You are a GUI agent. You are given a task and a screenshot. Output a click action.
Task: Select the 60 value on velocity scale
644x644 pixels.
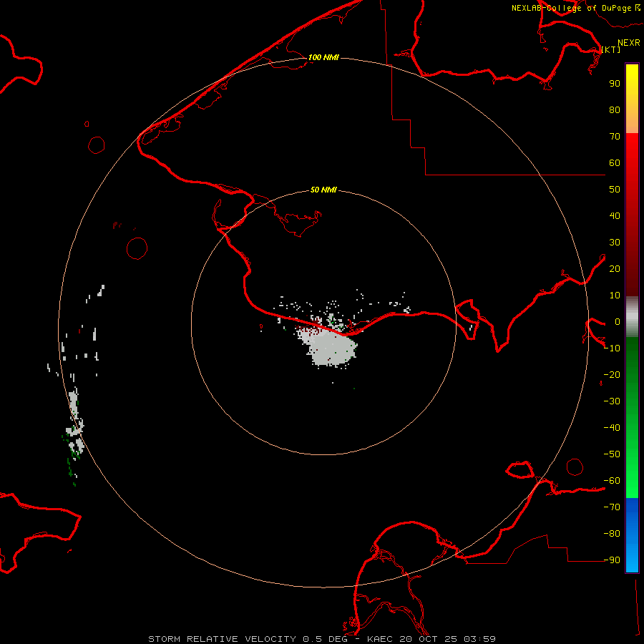point(615,162)
